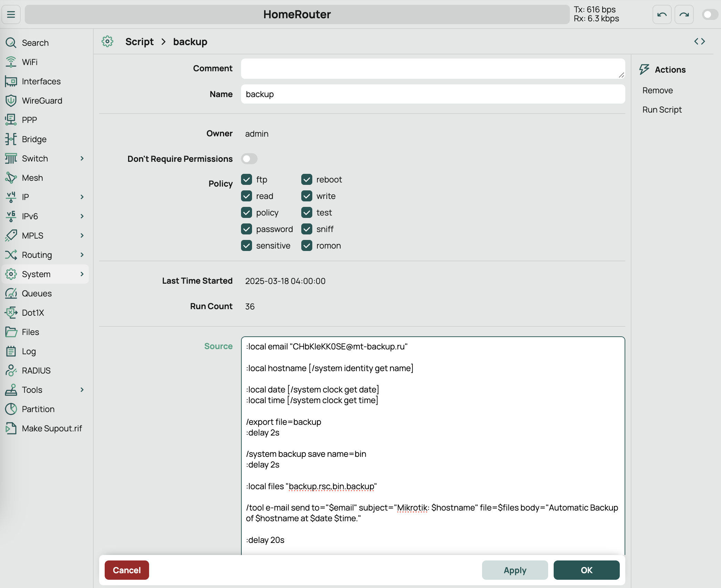Image resolution: width=721 pixels, height=588 pixels.
Task: Click the Bridge icon in sidebar
Action: [x=11, y=139]
